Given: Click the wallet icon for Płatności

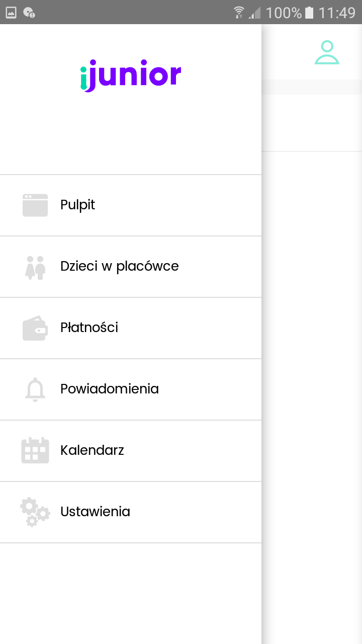Looking at the screenshot, I should pos(35,328).
